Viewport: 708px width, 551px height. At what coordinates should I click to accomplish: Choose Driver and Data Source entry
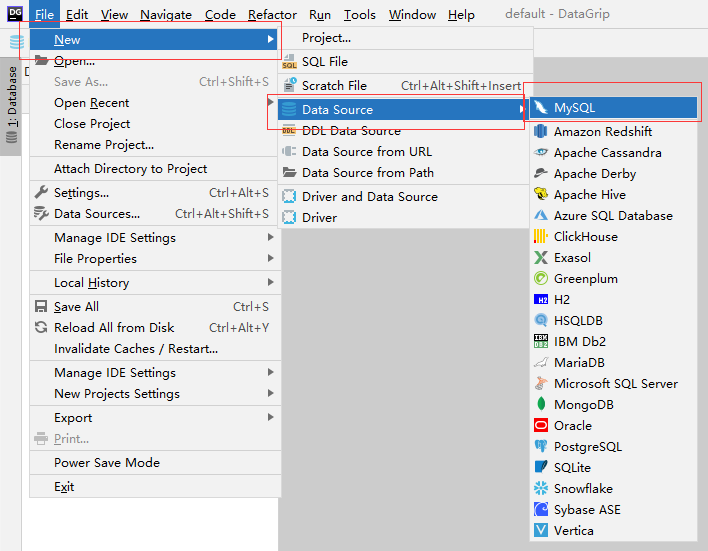(x=403, y=196)
